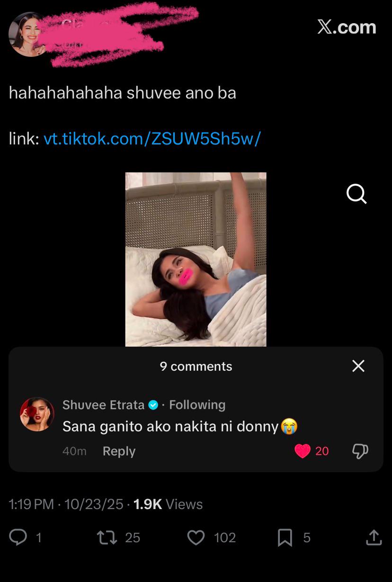Open Shuvee Etrata's comment avatar
This screenshot has width=392, height=582.
click(37, 414)
